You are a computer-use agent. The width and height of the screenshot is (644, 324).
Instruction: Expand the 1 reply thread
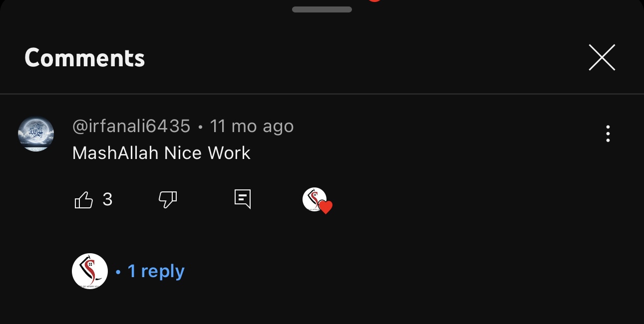156,271
